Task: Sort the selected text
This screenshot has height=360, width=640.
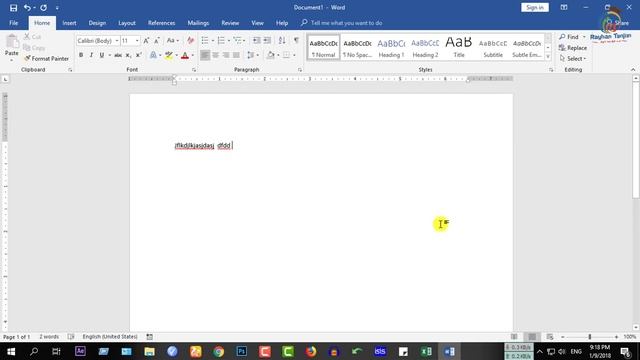Action: [x=282, y=40]
